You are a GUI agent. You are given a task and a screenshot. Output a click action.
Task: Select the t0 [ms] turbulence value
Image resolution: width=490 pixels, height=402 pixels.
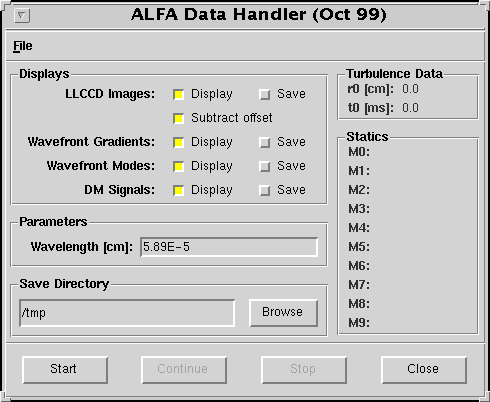click(410, 108)
